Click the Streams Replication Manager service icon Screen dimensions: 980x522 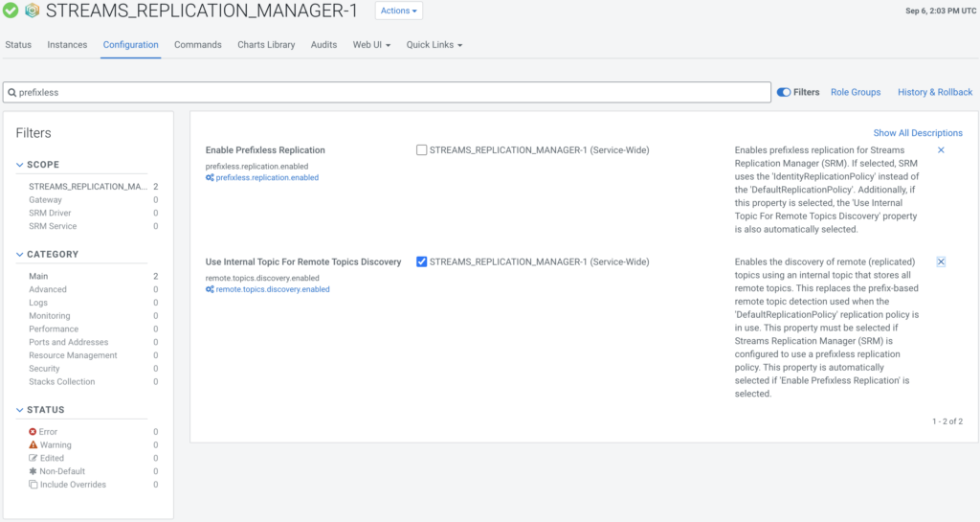coord(33,11)
